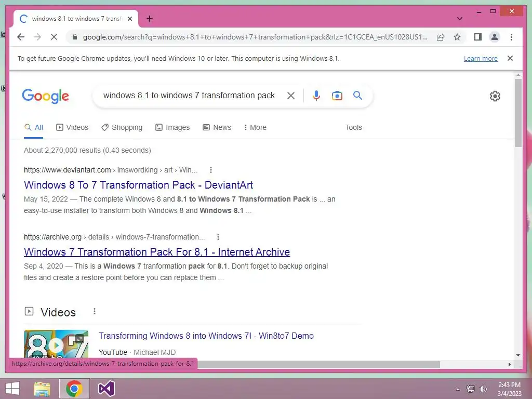
Task: Dismiss the Chrome update notification bar
Action: pos(510,58)
